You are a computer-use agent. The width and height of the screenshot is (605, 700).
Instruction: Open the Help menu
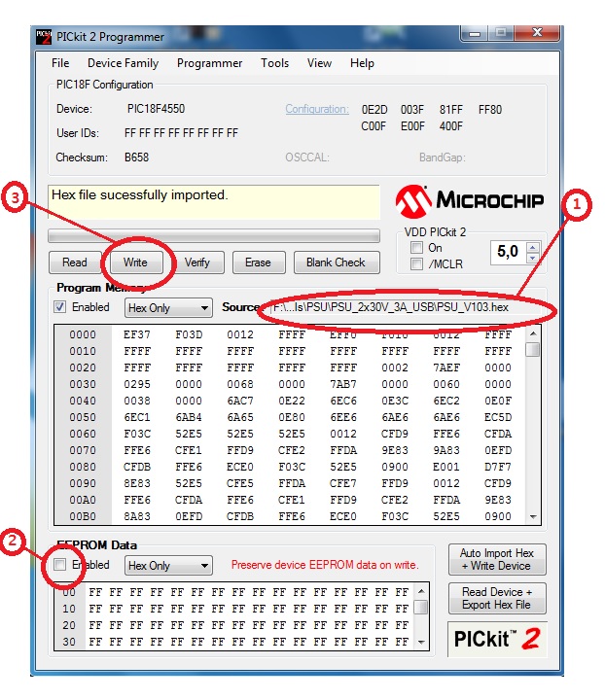click(362, 63)
